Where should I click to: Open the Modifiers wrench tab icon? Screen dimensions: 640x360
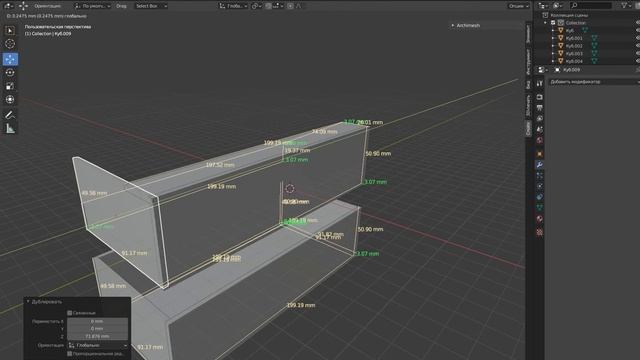coord(540,164)
